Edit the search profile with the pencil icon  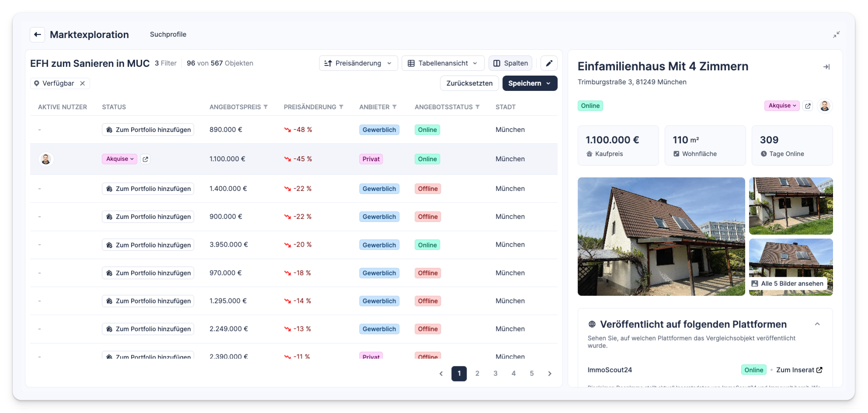[x=549, y=63]
